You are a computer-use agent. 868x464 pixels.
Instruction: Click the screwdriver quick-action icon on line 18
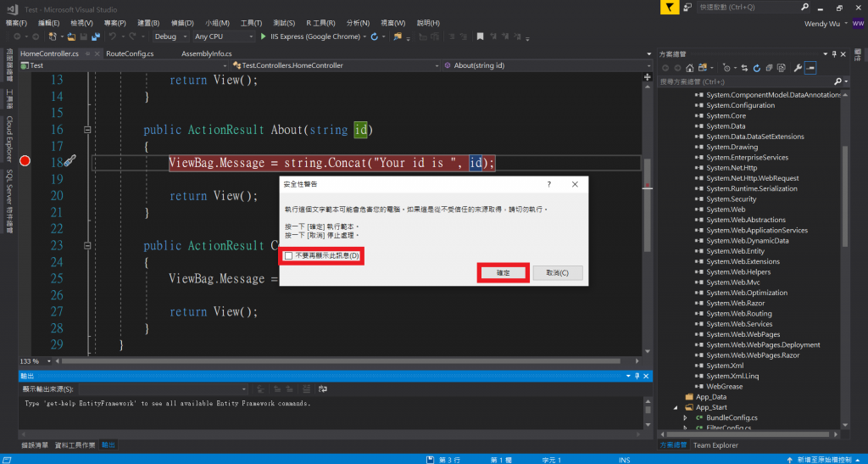click(70, 160)
